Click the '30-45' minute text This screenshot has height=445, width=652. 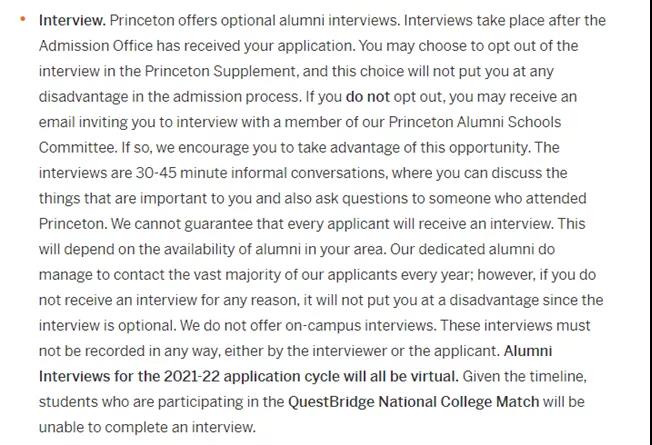(156, 173)
